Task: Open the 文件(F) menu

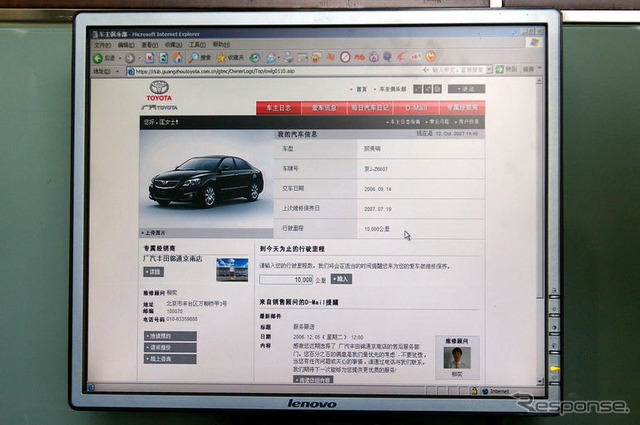Action: click(x=103, y=45)
